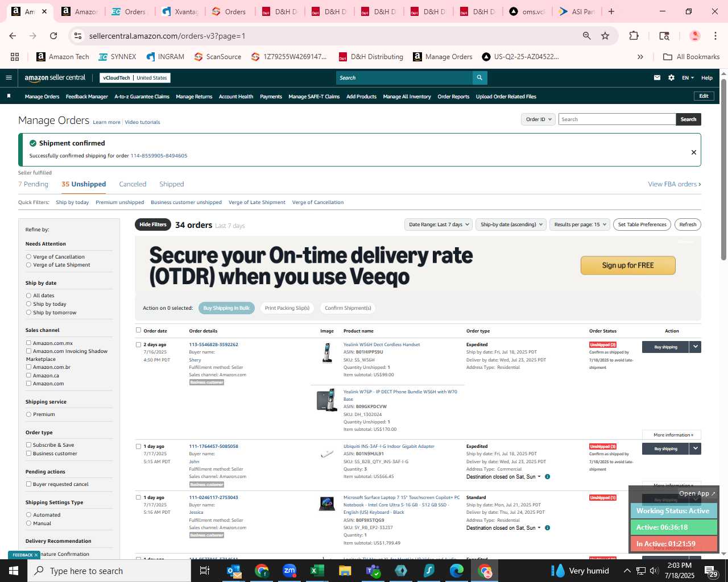Check the Buyer requested cancel box
728x582 pixels.
tap(28, 484)
